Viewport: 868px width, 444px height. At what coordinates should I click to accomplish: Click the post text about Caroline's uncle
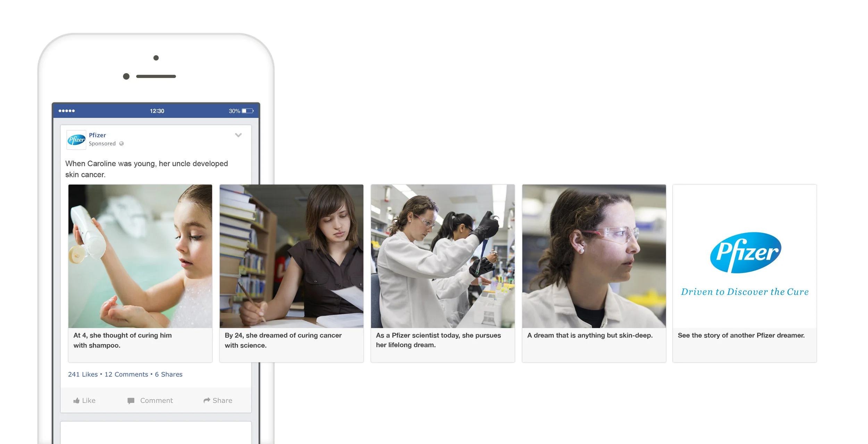point(147,169)
